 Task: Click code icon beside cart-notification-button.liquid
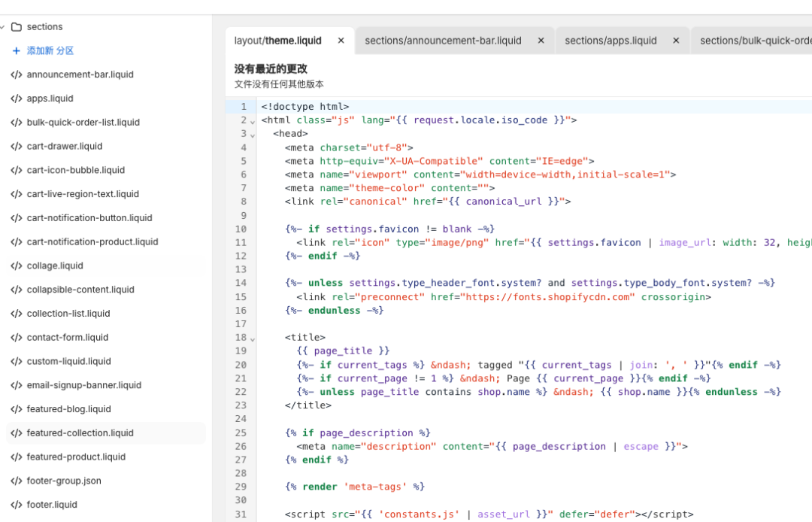[17, 218]
